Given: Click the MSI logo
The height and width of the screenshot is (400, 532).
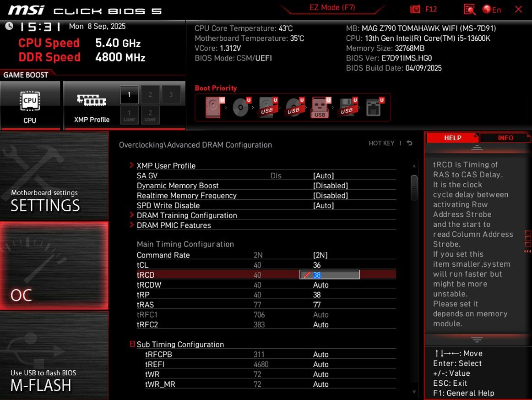Looking at the screenshot, I should pyautogui.click(x=26, y=10).
